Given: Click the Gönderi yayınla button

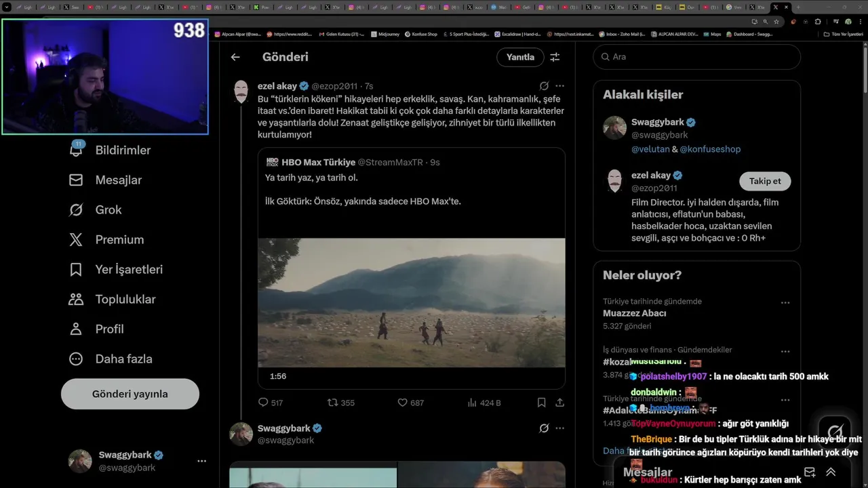Looking at the screenshot, I should tap(130, 394).
